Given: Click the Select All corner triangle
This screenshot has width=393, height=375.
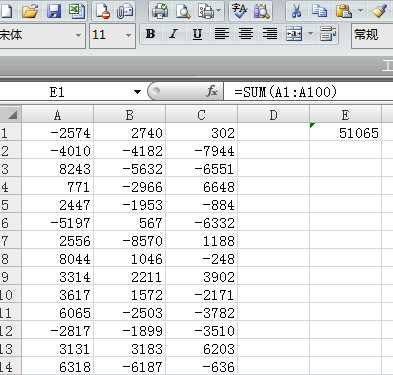Looking at the screenshot, I should pos(11,115).
